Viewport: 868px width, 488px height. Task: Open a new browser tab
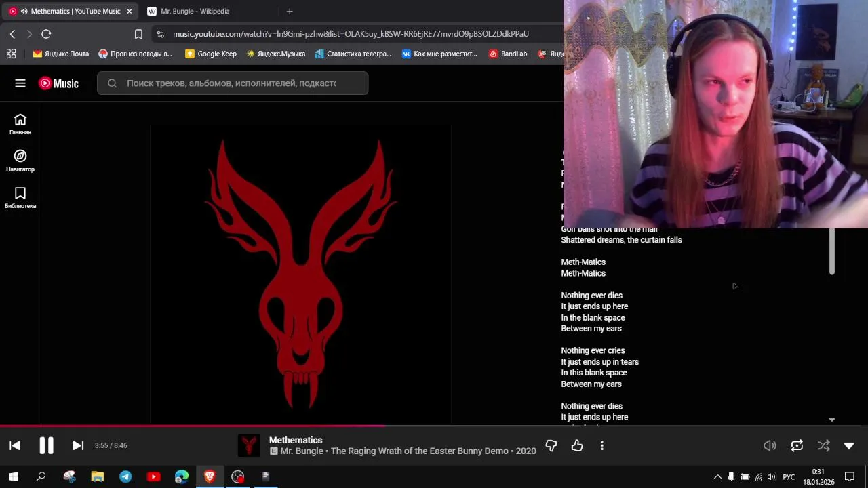point(290,11)
